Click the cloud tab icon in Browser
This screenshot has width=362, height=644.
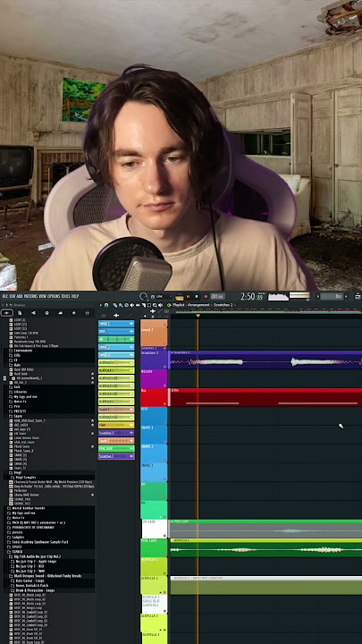point(61,313)
